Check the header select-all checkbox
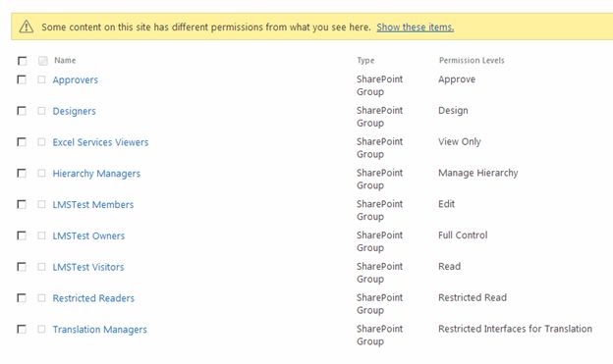This screenshot has height=364, width=613. (22, 61)
